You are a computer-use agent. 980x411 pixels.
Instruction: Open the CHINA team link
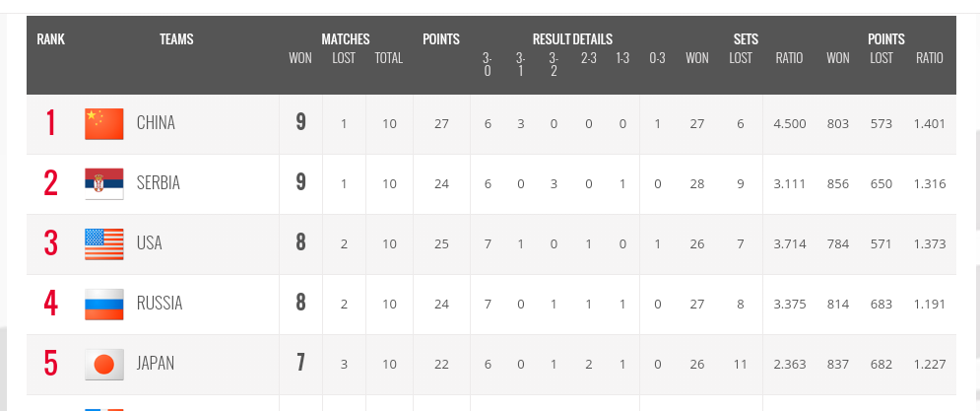point(156,123)
